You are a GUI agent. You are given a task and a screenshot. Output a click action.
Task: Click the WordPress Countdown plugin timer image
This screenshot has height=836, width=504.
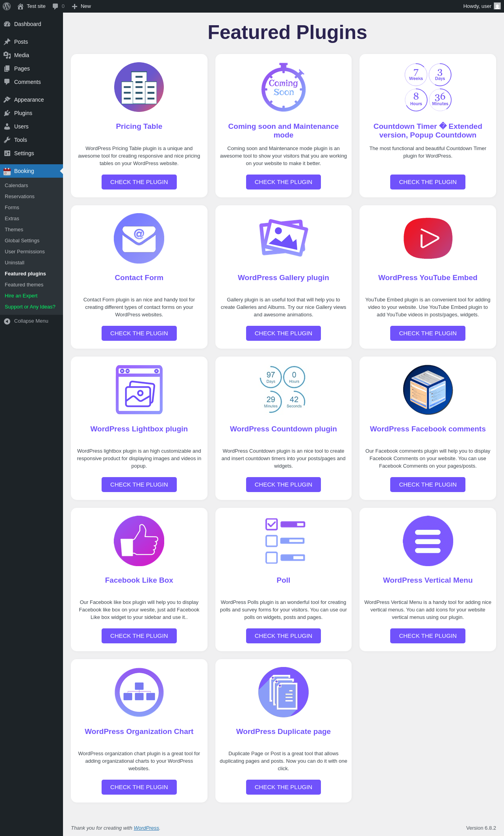[x=283, y=390]
